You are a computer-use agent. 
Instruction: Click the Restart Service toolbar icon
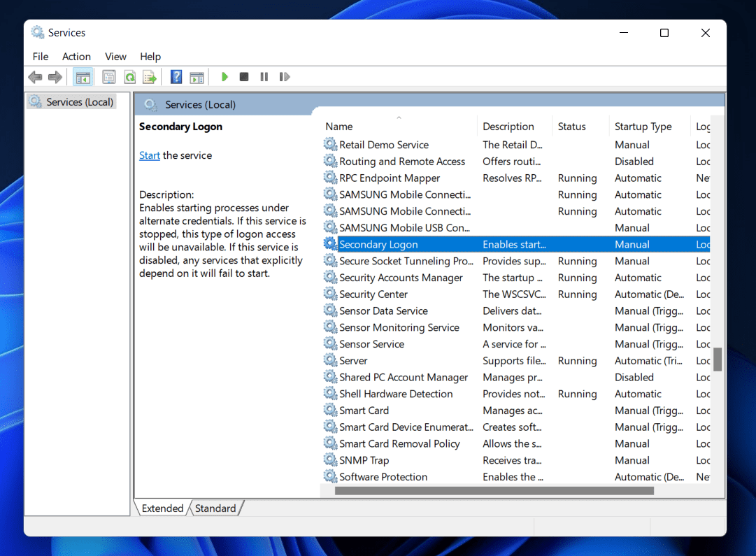(x=284, y=77)
